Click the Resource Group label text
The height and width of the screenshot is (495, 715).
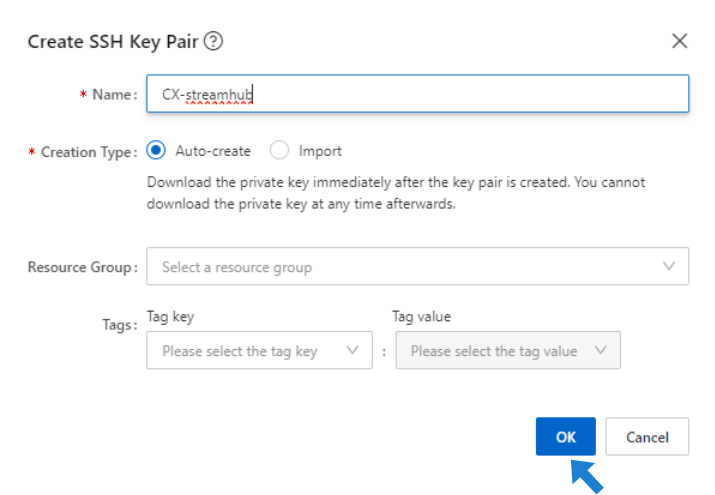click(x=81, y=268)
